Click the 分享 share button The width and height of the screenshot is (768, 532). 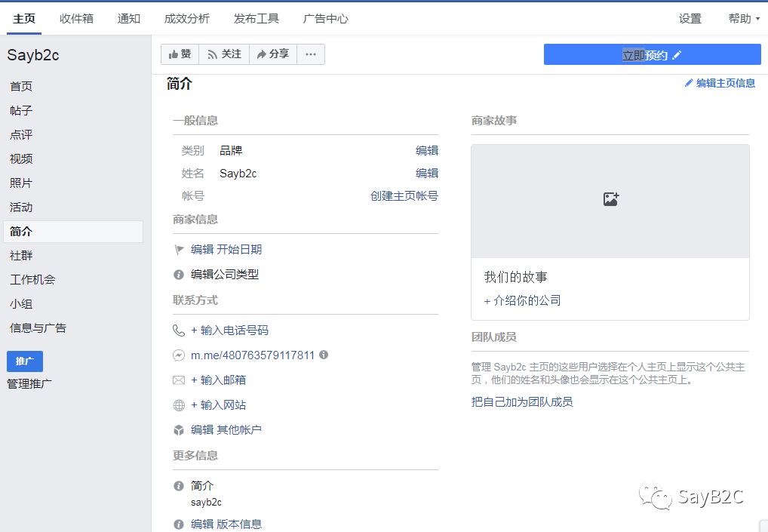273,54
